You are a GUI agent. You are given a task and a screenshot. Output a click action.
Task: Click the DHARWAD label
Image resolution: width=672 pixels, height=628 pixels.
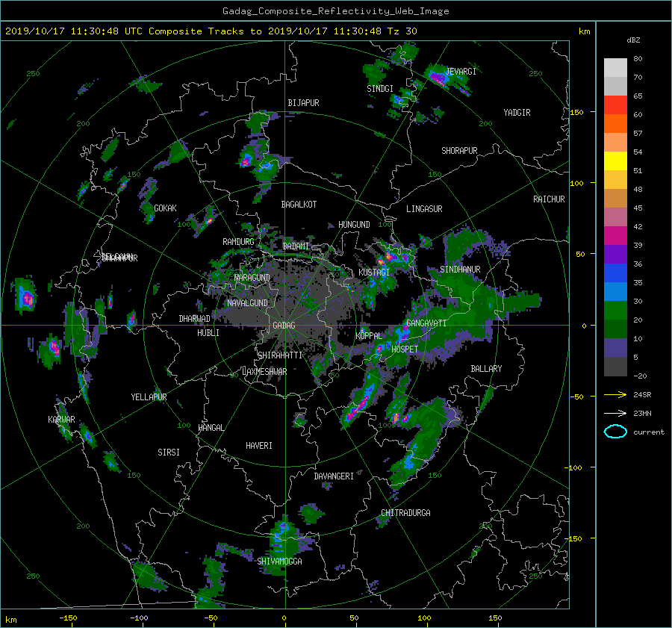195,319
